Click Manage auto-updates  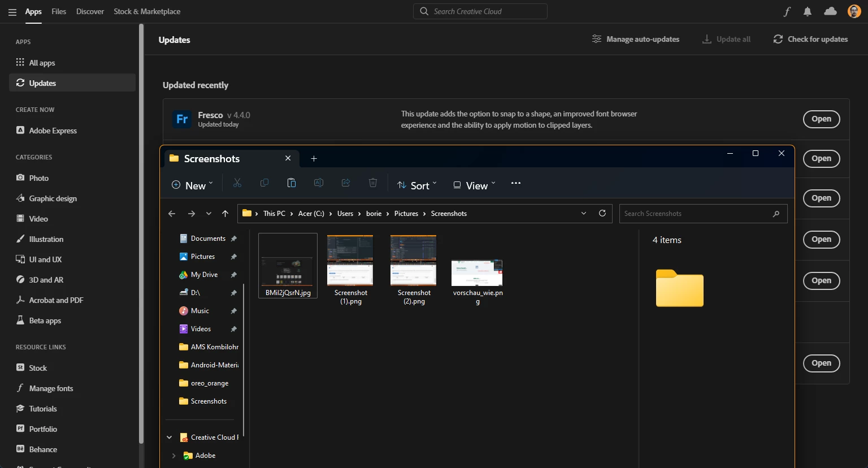click(636, 39)
